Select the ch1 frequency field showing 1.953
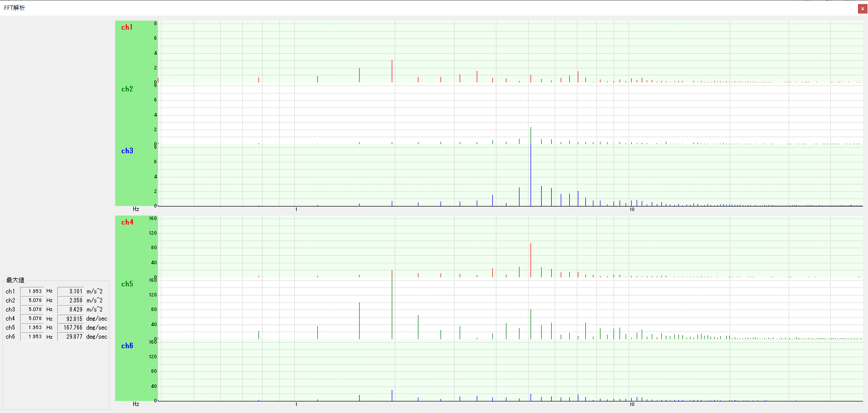The height and width of the screenshot is (413, 868). tap(32, 291)
